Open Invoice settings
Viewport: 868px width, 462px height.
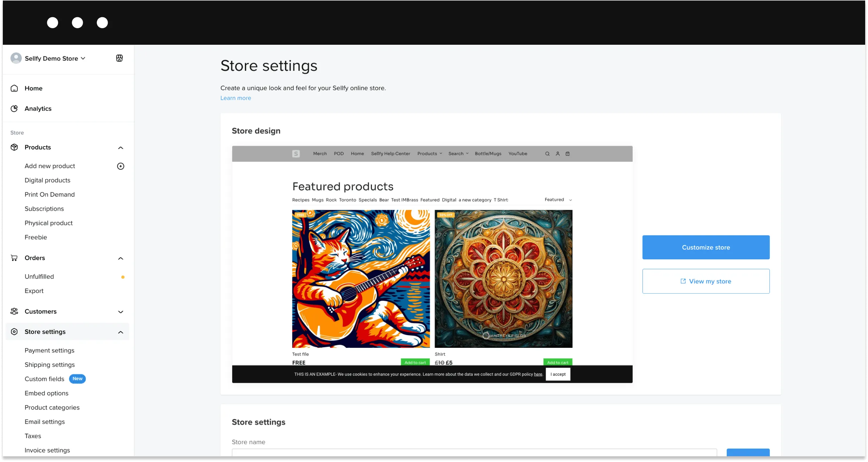point(47,450)
